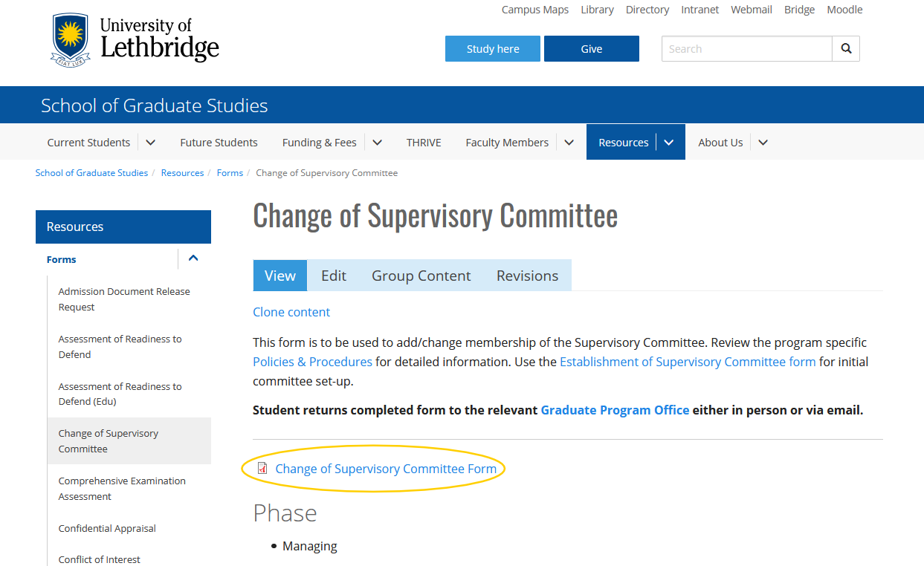Open the Revisions tab
The width and height of the screenshot is (924, 566).
pyautogui.click(x=527, y=276)
